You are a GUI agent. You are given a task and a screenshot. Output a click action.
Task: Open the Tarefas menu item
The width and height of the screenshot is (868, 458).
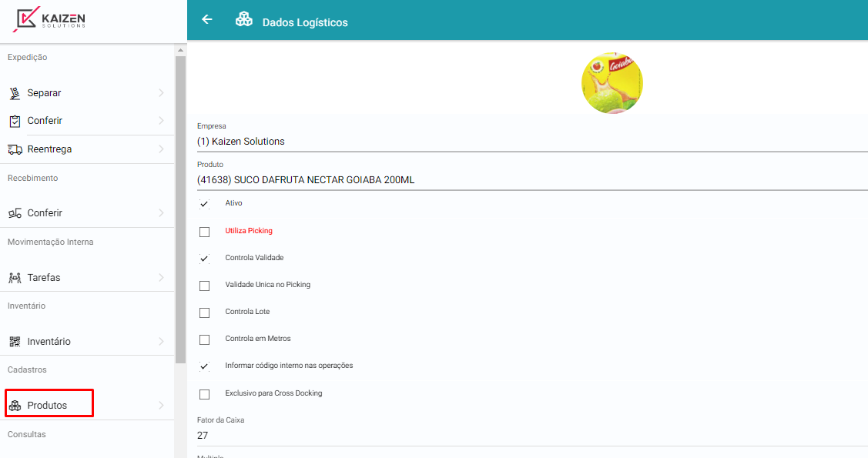pyautogui.click(x=87, y=278)
